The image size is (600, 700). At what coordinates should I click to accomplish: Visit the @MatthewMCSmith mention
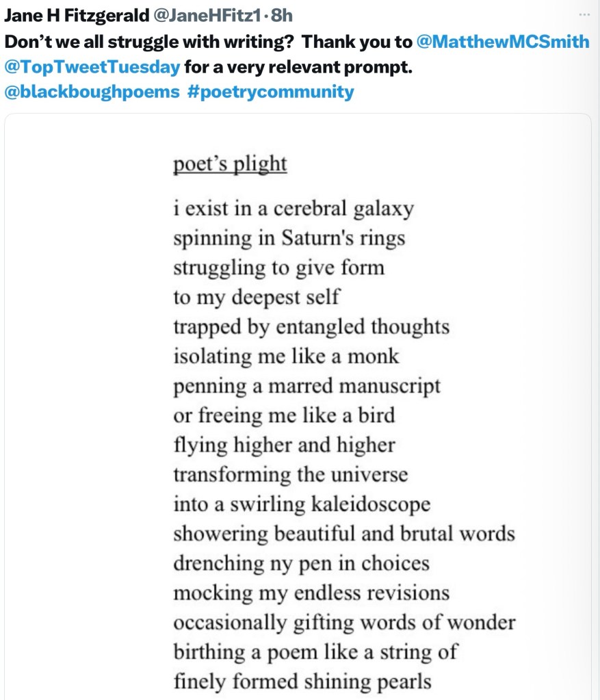pos(502,42)
